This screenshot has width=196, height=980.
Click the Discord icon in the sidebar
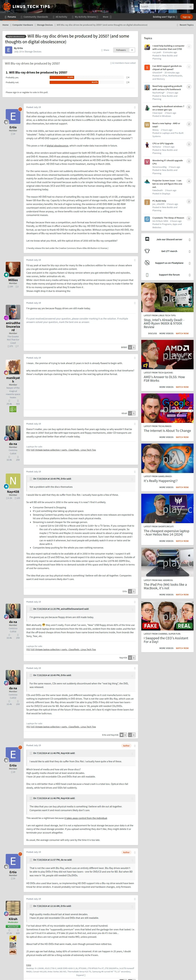coord(147,239)
